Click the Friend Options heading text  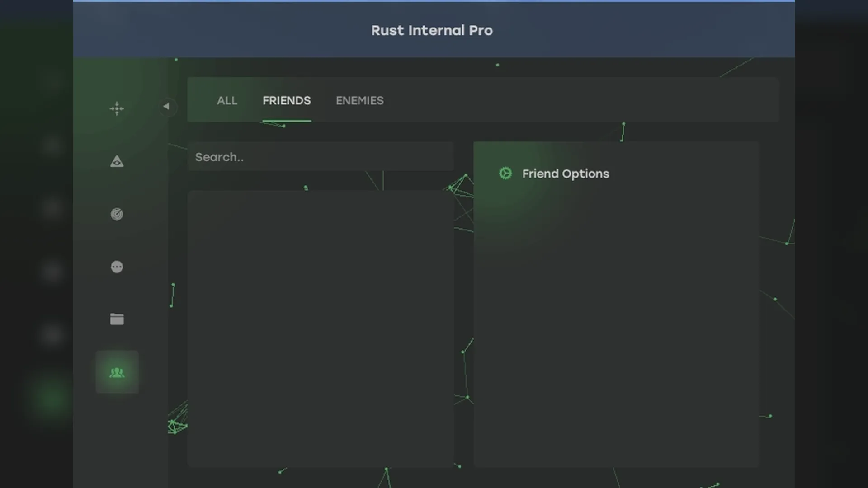point(565,174)
